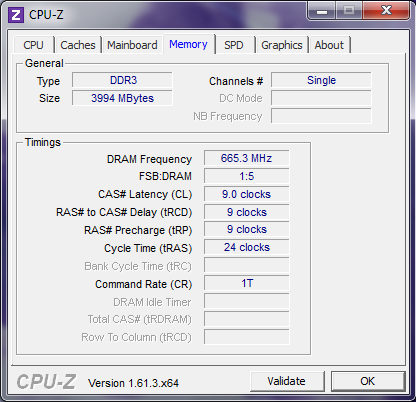
Task: Click the Type label
Action: (48, 81)
